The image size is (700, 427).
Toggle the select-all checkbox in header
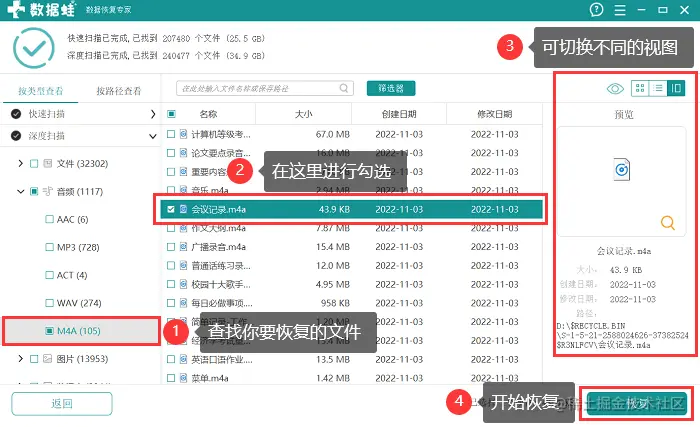click(171, 114)
